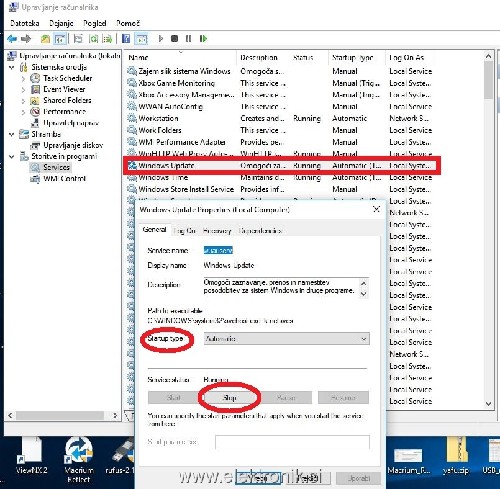Viewport: 500px width, 489px height.
Task: Click the Restart Service green icon
Action: 203,39
